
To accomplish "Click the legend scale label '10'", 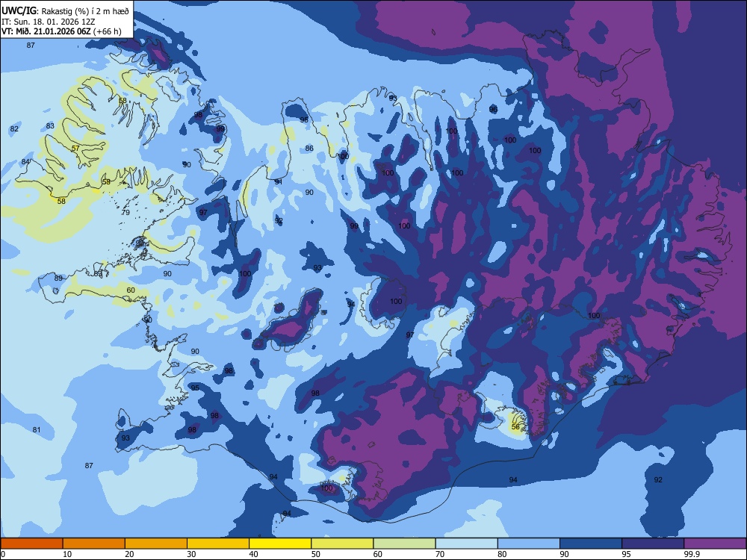I will pos(67,554).
